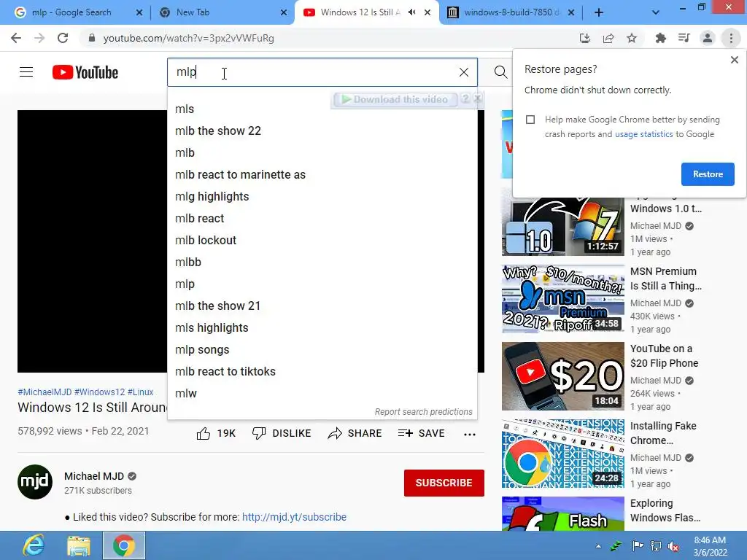747x560 pixels.
Task: Open the usage statistics link
Action: click(643, 134)
